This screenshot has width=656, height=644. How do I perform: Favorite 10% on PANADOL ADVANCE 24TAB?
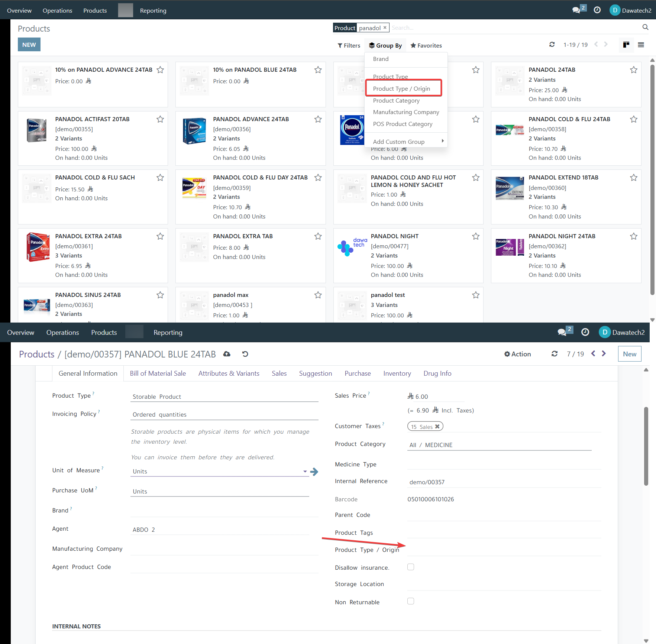pyautogui.click(x=160, y=70)
